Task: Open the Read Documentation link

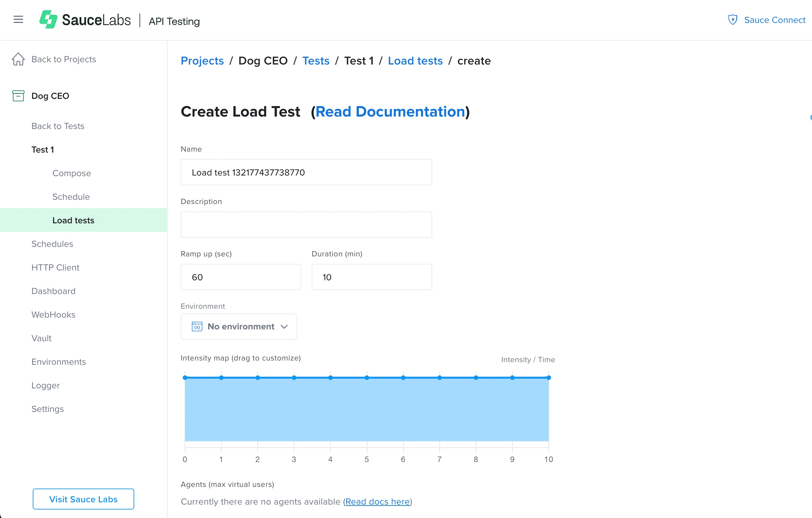Action: pos(391,112)
